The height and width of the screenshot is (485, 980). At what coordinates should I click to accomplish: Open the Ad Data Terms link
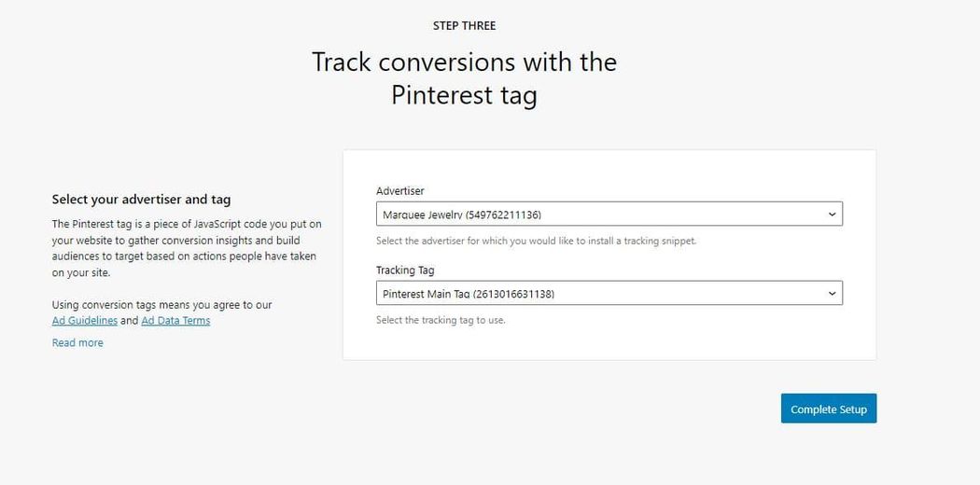[x=175, y=321]
